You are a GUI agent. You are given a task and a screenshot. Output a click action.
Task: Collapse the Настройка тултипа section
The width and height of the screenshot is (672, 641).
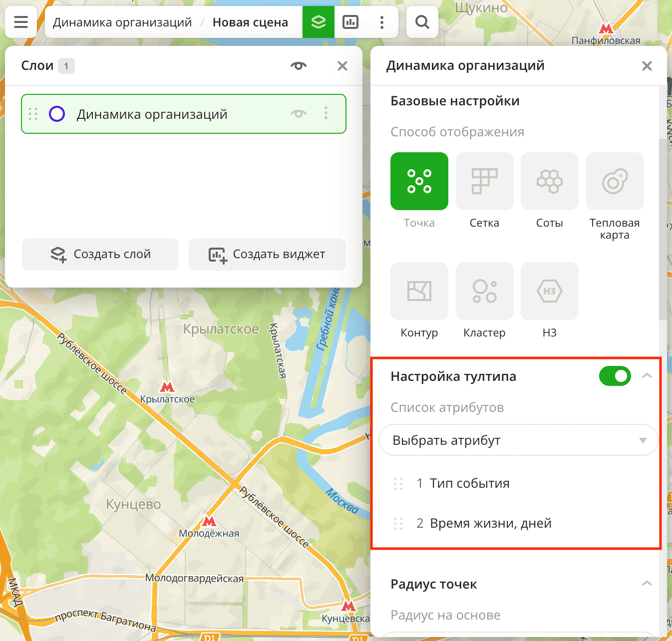[x=647, y=376]
